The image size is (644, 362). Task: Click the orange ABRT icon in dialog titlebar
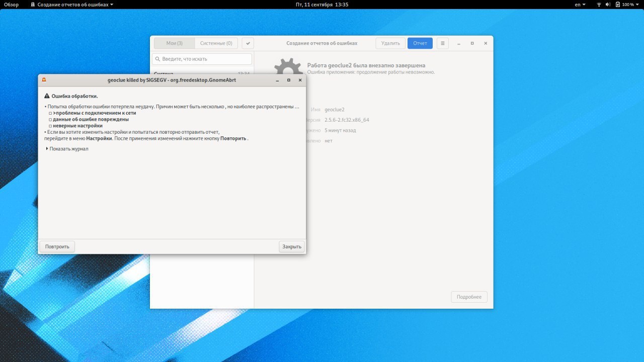[44, 80]
